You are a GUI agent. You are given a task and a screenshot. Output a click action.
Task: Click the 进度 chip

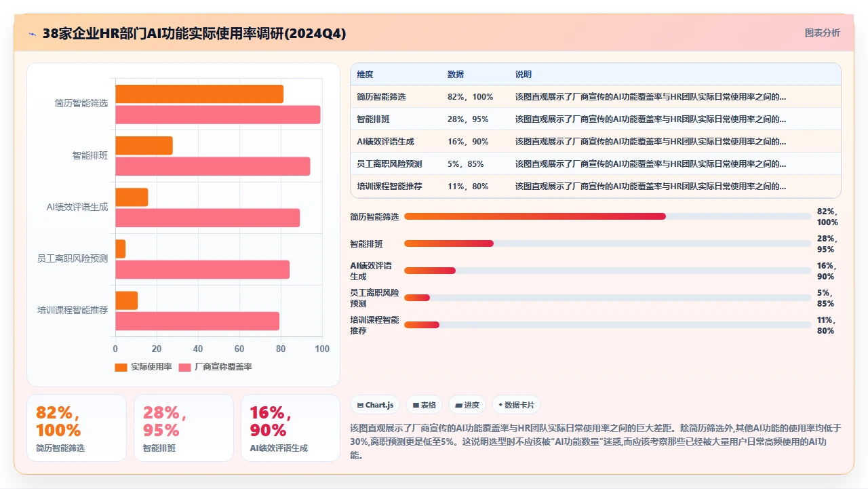click(467, 405)
